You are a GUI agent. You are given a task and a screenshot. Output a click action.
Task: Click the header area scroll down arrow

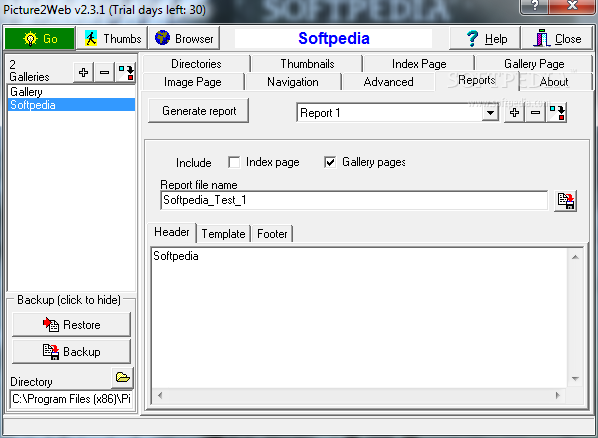click(x=575, y=380)
